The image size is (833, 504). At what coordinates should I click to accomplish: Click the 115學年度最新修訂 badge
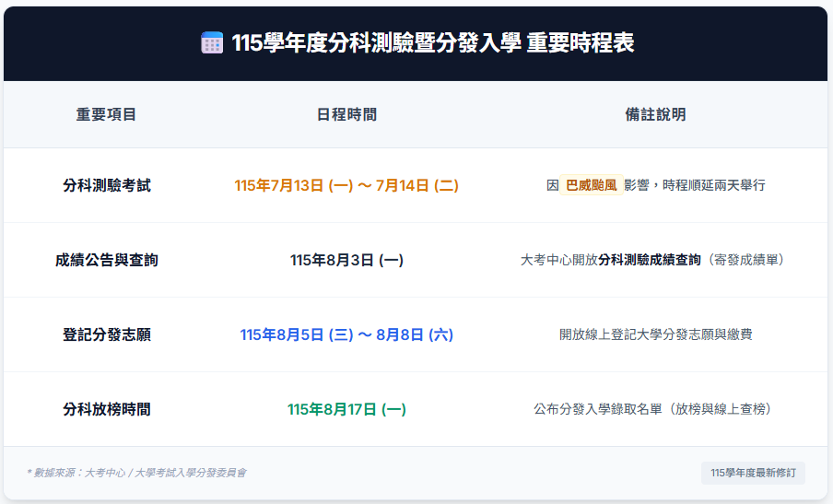753,473
